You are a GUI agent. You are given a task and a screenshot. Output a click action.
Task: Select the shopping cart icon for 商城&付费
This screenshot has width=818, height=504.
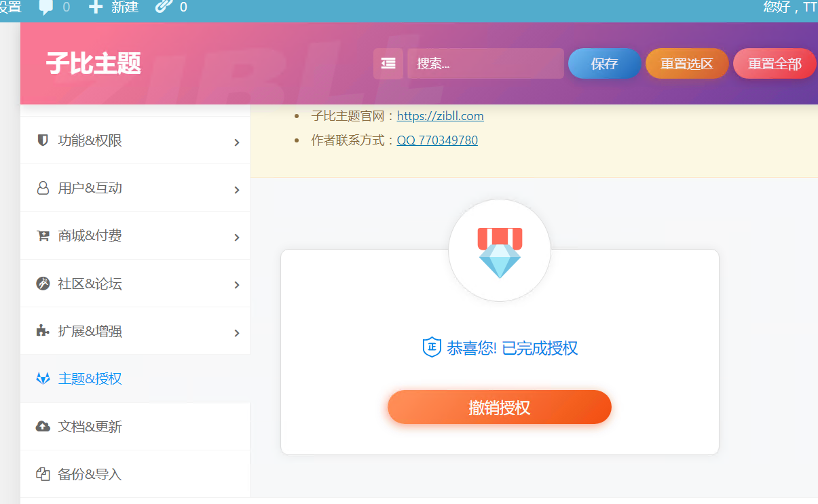(42, 236)
